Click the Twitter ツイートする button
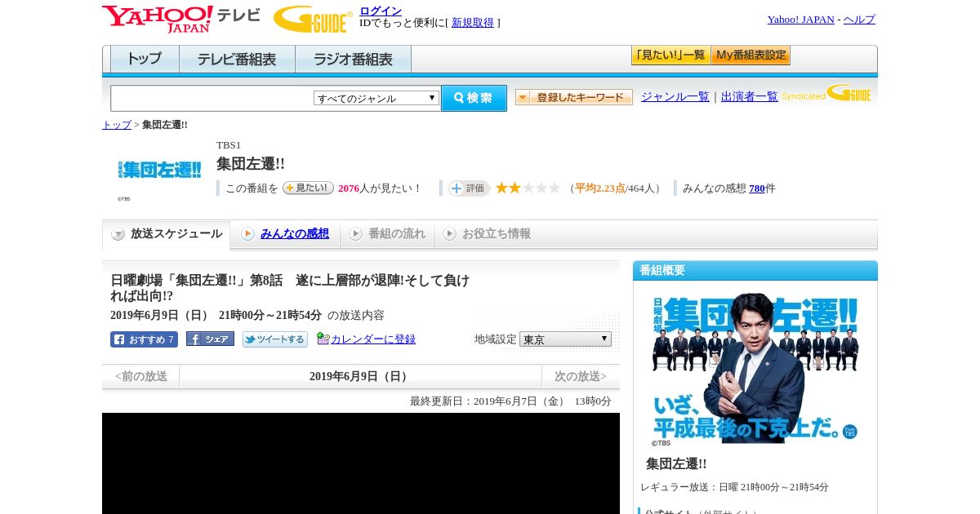 (274, 339)
